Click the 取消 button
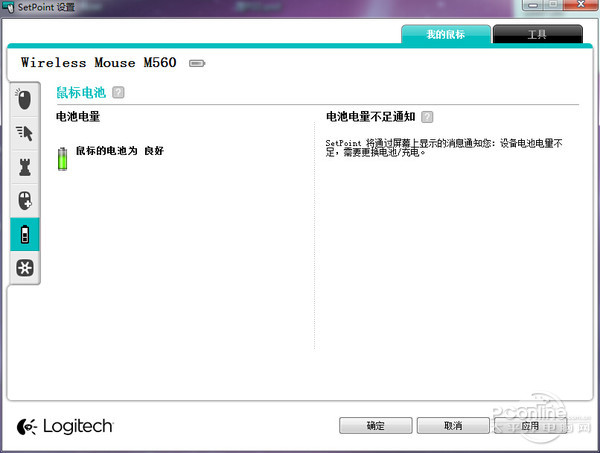This screenshot has height=453, width=600. [x=453, y=425]
